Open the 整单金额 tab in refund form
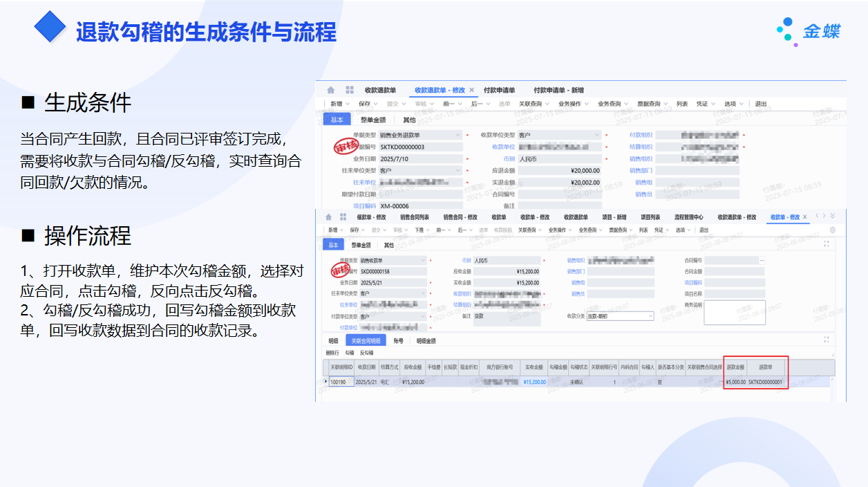Viewport: 868px width, 487px height. tap(373, 120)
